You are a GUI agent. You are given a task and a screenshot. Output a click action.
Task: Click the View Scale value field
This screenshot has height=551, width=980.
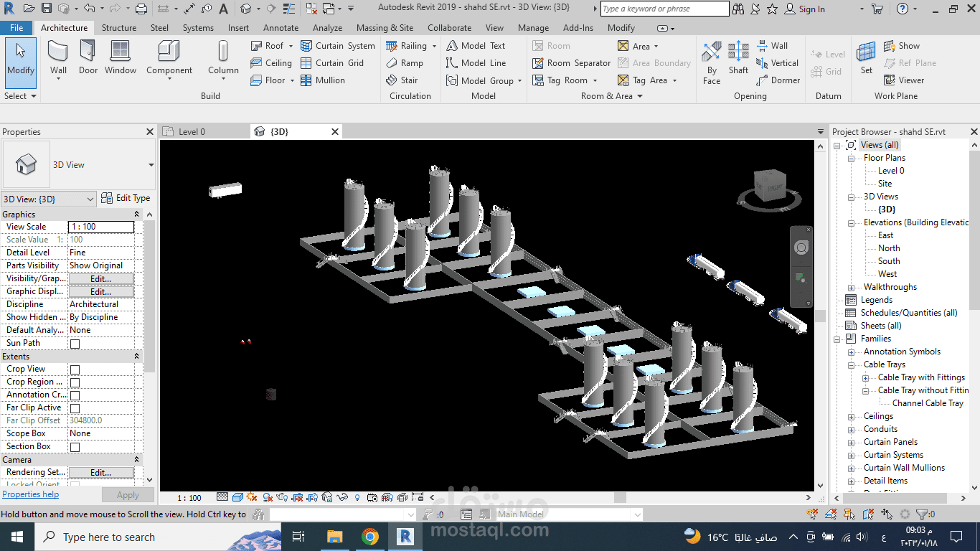pos(100,227)
